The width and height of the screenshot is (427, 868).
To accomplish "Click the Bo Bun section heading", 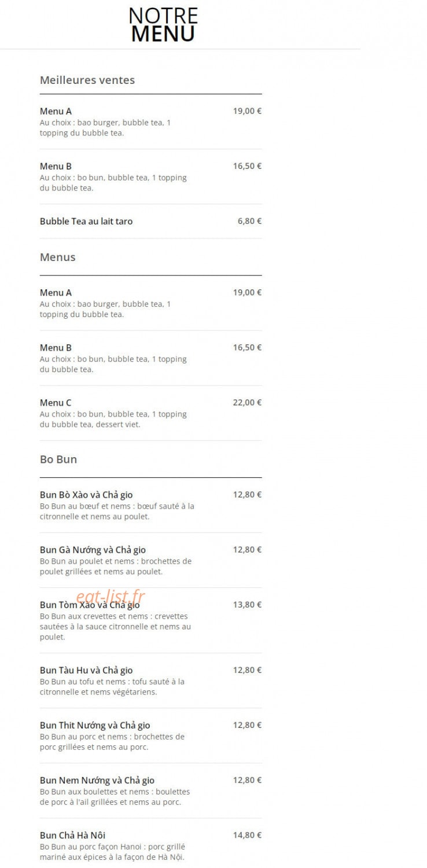I will pos(58,459).
